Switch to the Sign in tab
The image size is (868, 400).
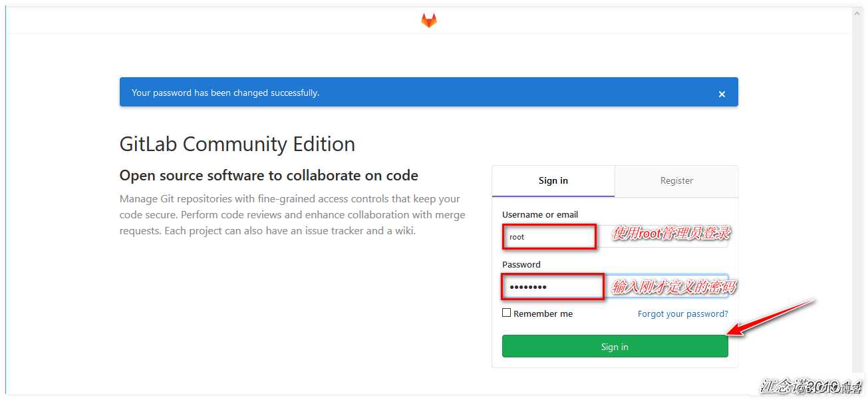(553, 181)
